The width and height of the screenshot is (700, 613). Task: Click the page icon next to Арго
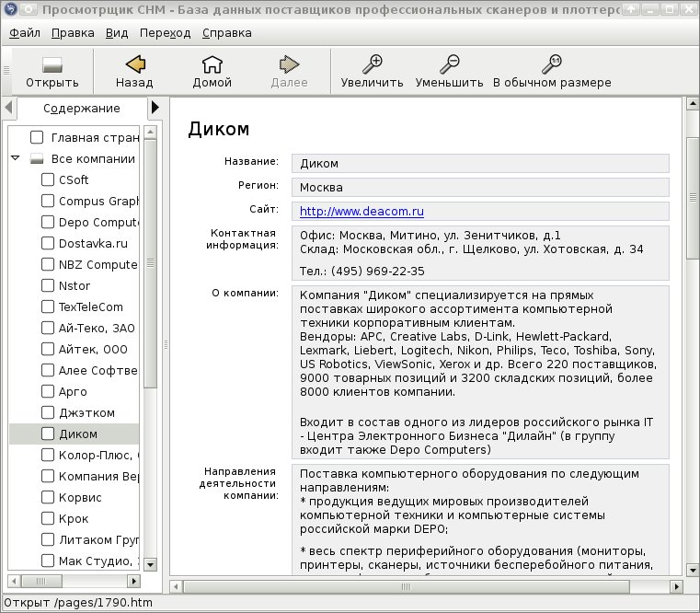48,391
